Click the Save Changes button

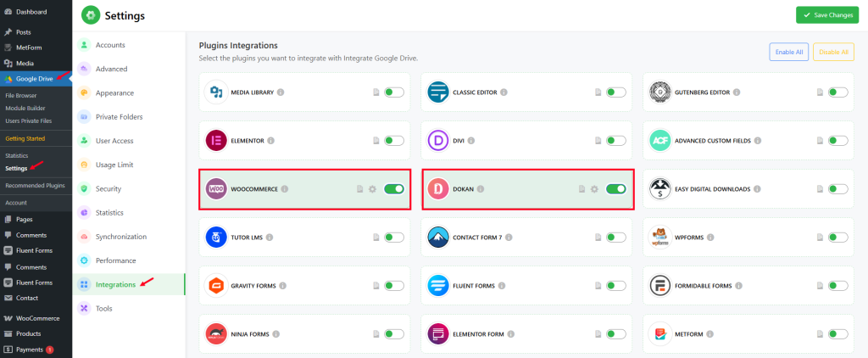click(x=827, y=15)
